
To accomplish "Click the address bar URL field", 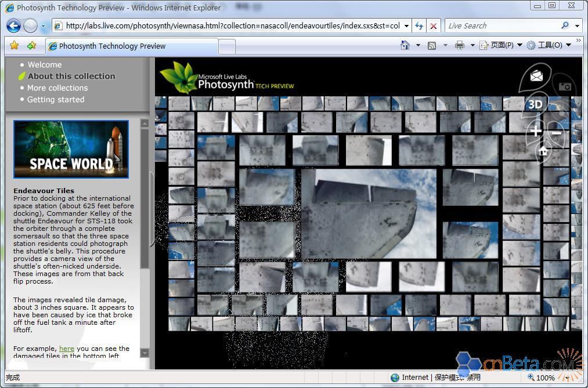I will pyautogui.click(x=233, y=26).
